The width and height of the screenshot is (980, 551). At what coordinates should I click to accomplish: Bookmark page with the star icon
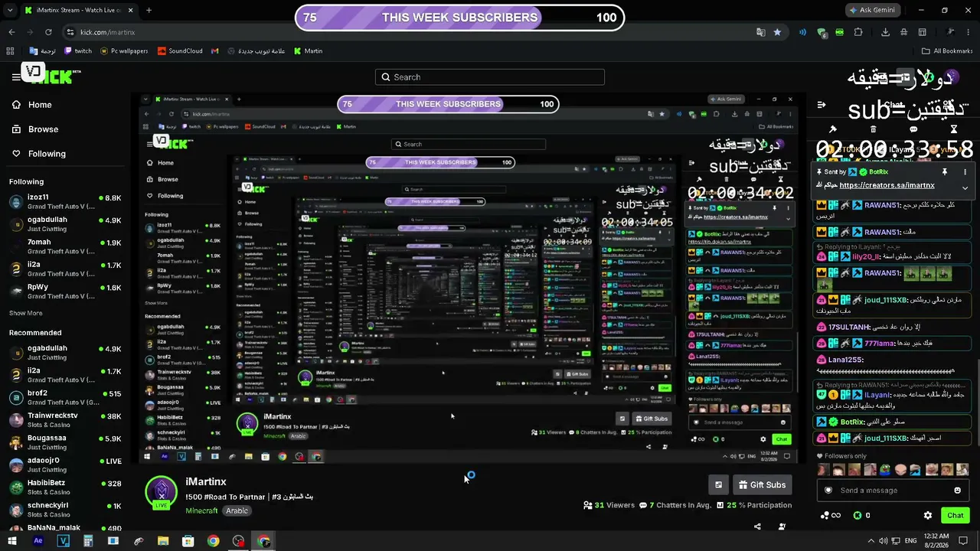click(x=778, y=32)
